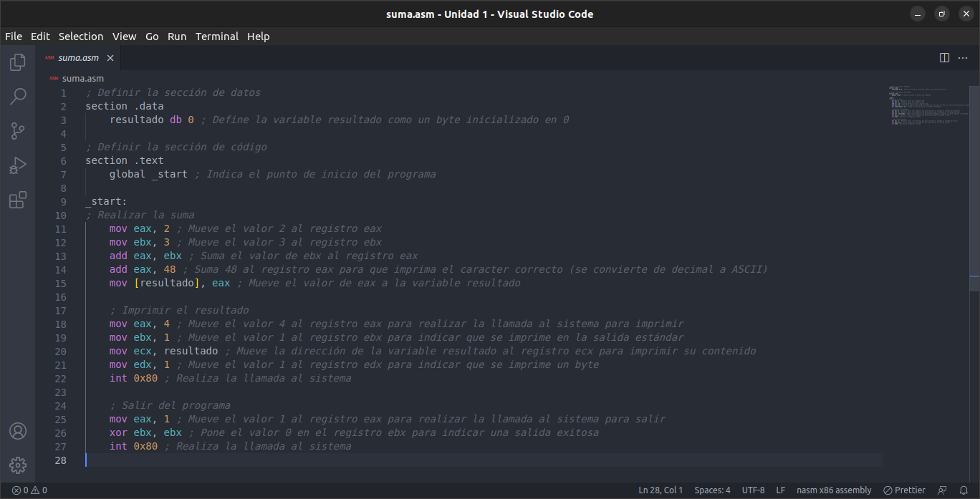The height and width of the screenshot is (499, 980).
Task: Change the UTF-8 encoding setting
Action: point(753,490)
